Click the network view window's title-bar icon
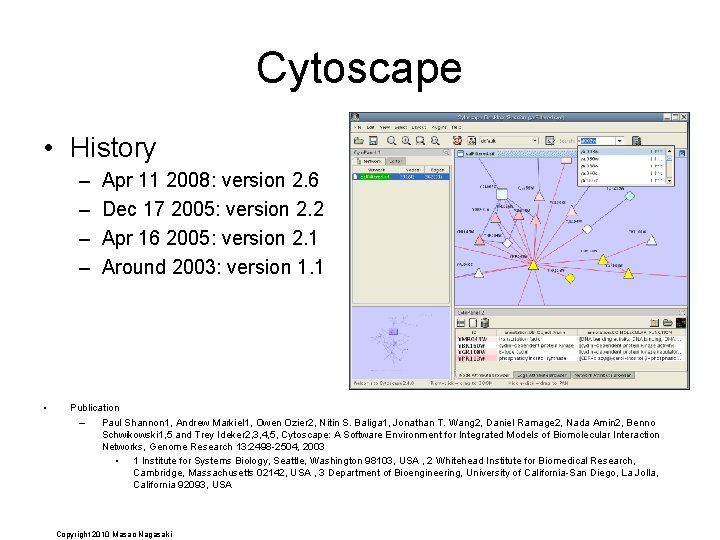The height and width of the screenshot is (540, 720). pyautogui.click(x=461, y=153)
